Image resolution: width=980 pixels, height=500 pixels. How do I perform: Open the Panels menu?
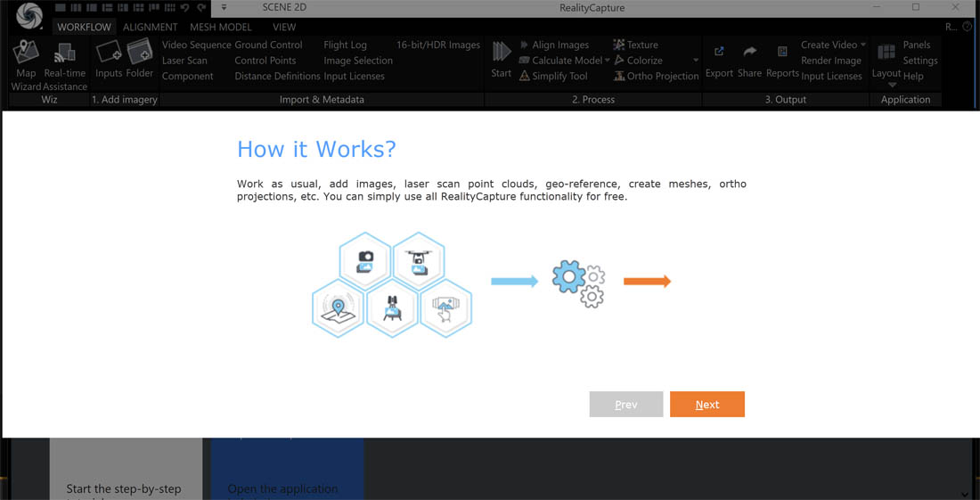click(916, 45)
